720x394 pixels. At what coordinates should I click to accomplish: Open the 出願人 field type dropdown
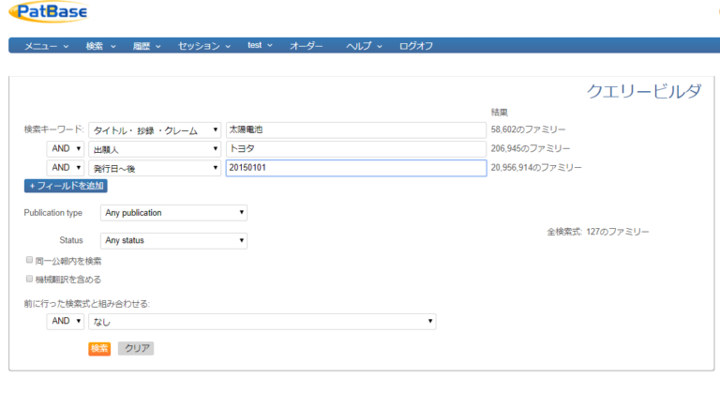[155, 149]
